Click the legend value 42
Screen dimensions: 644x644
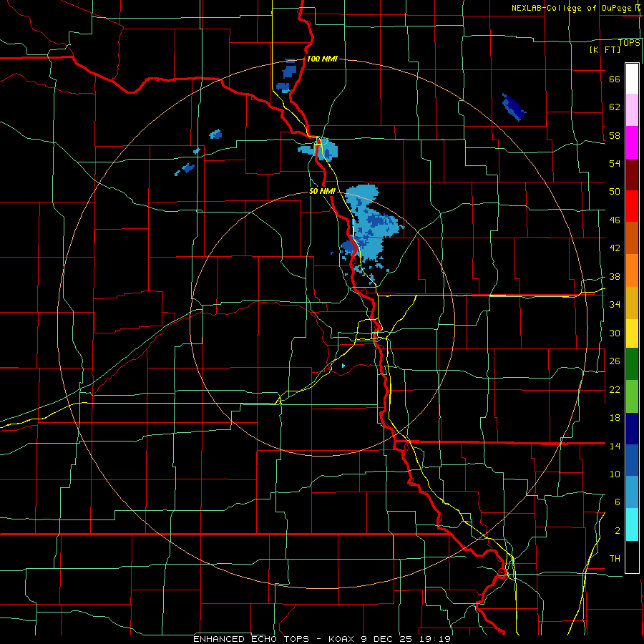(615, 248)
